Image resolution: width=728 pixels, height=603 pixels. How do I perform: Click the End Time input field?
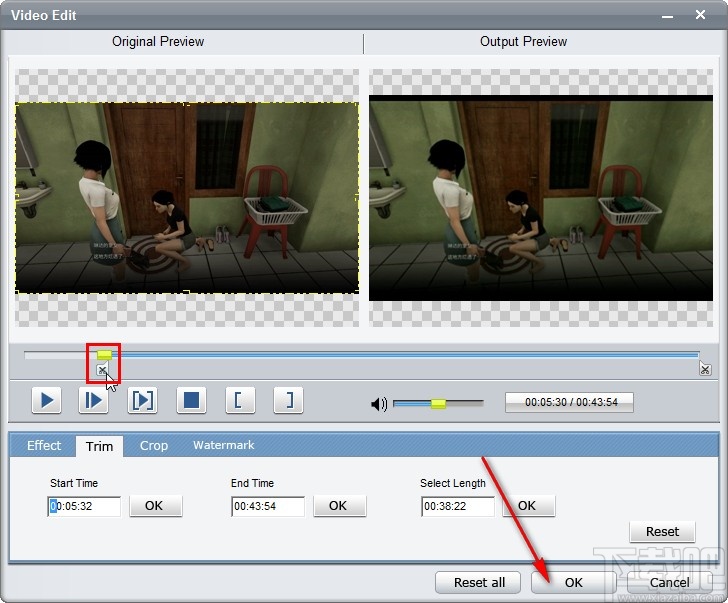pos(268,506)
